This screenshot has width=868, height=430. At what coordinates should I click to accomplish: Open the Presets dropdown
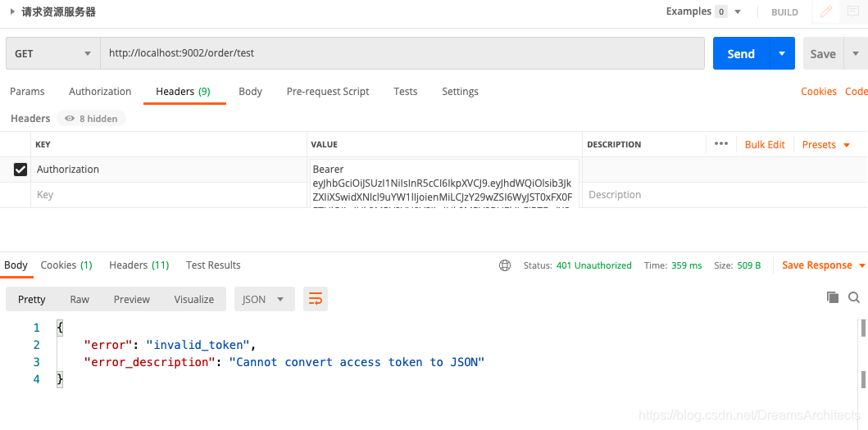825,144
